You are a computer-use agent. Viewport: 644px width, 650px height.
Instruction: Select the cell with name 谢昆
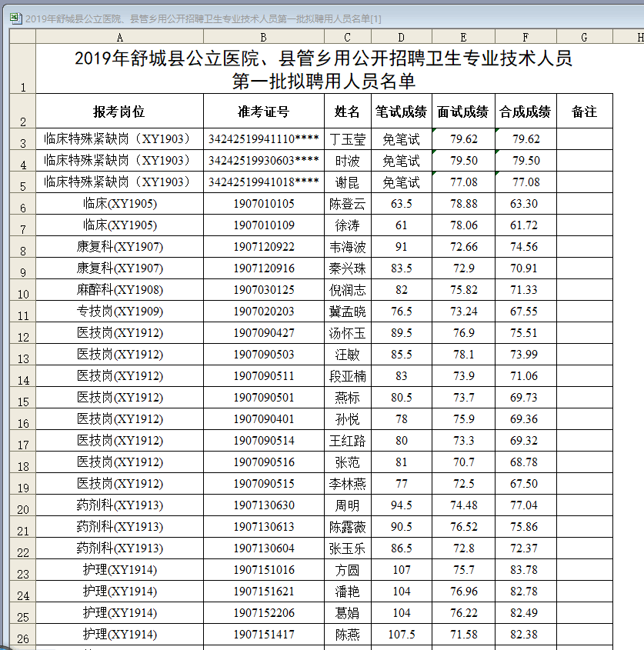(x=348, y=182)
